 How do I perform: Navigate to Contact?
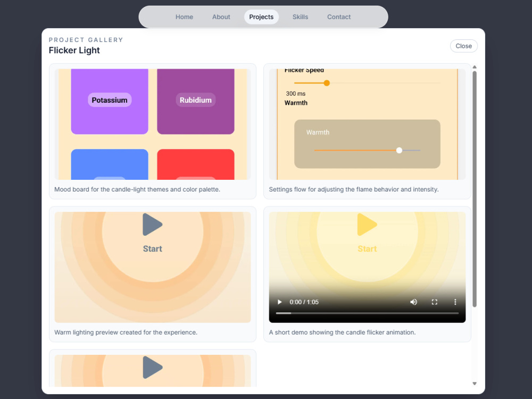click(x=338, y=17)
